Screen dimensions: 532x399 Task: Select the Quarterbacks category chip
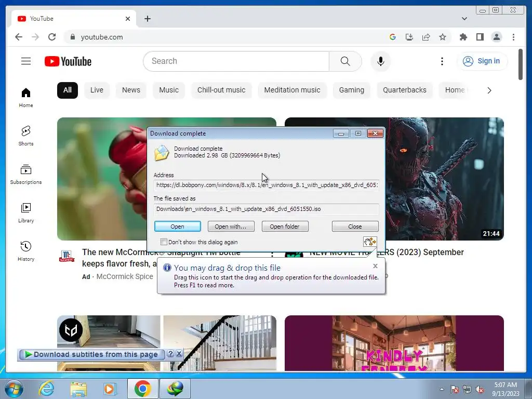[404, 90]
